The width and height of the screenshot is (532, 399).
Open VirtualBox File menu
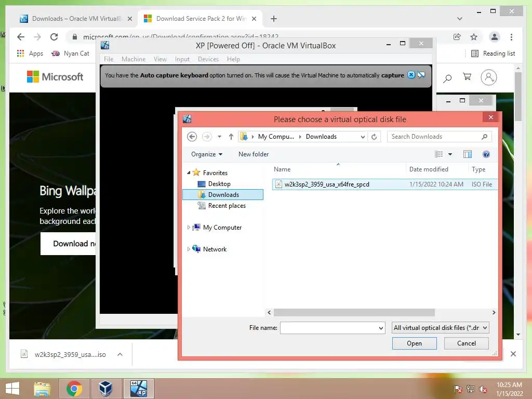coord(109,59)
